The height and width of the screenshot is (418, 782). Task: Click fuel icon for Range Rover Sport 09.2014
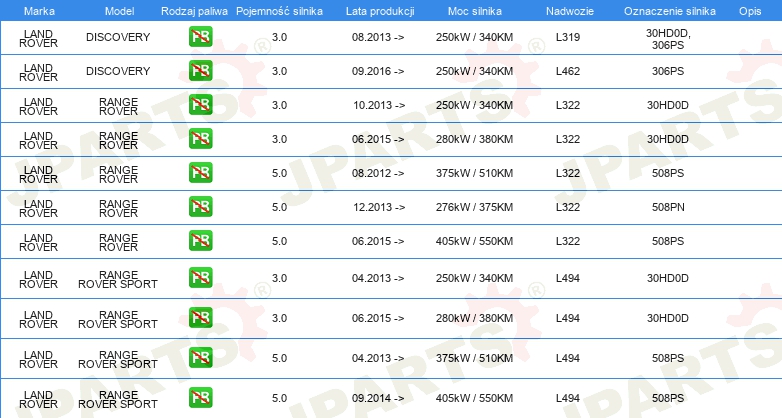coord(200,398)
